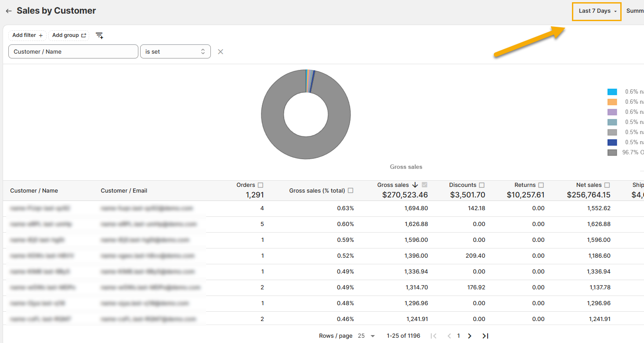Click the back arrow beside Sales by Customer

pyautogui.click(x=8, y=11)
